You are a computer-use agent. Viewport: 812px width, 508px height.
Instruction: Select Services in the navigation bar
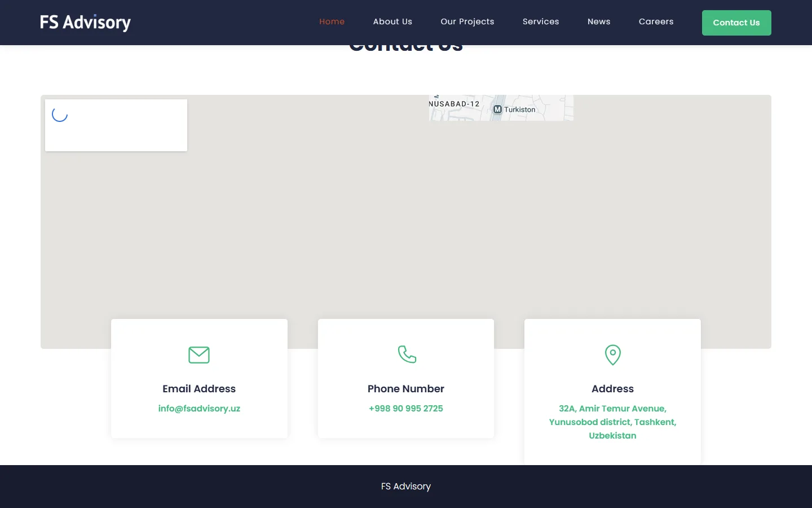tap(541, 21)
